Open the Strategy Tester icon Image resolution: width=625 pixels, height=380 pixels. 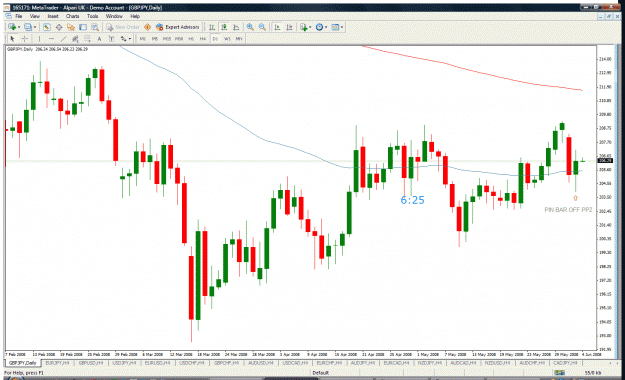tap(95, 27)
